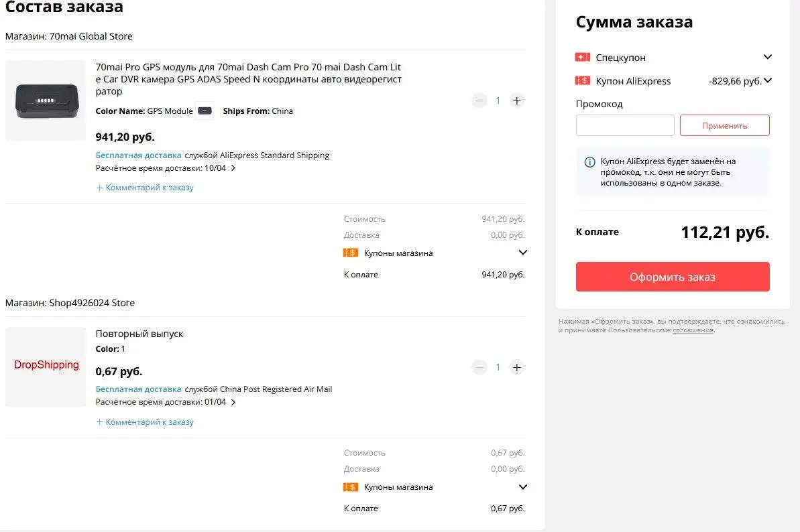Increase quantity of Повторный выпуск item
The width and height of the screenshot is (800, 532).
coord(517,367)
